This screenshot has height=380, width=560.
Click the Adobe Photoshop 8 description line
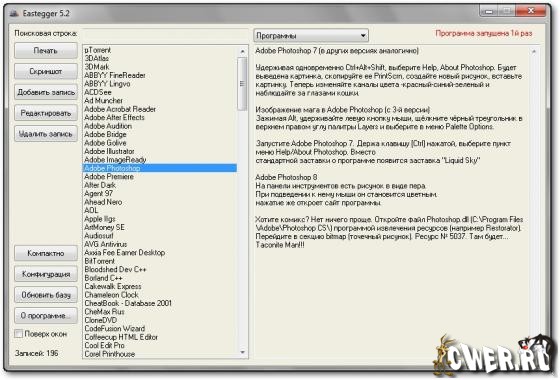(286, 177)
